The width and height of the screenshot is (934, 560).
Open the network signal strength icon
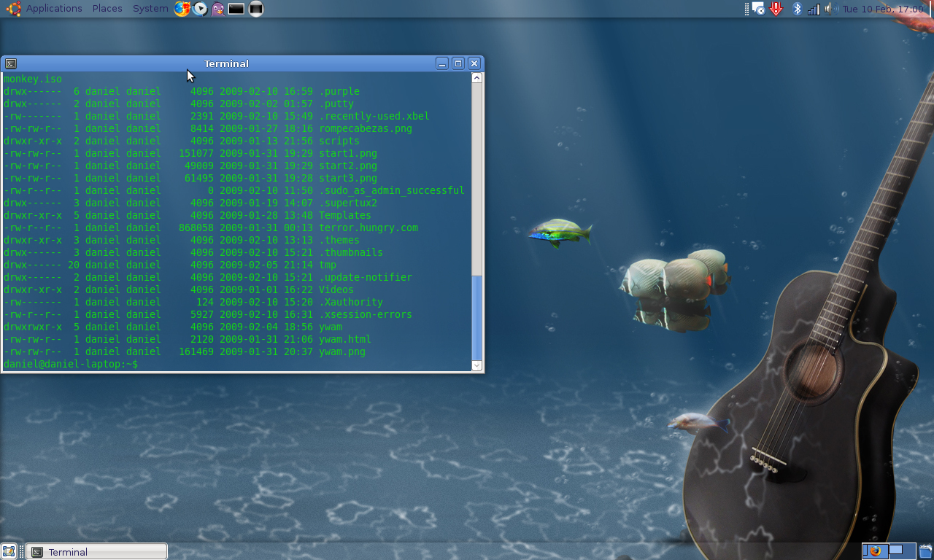point(814,9)
